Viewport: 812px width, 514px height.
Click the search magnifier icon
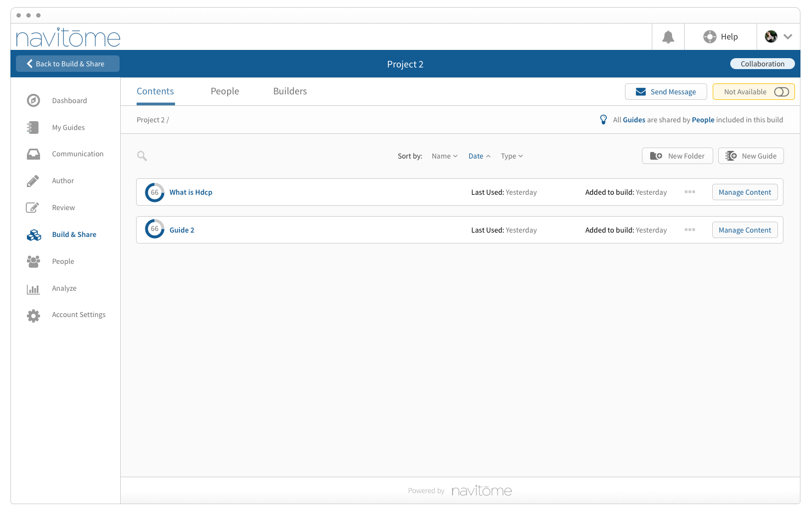[142, 156]
